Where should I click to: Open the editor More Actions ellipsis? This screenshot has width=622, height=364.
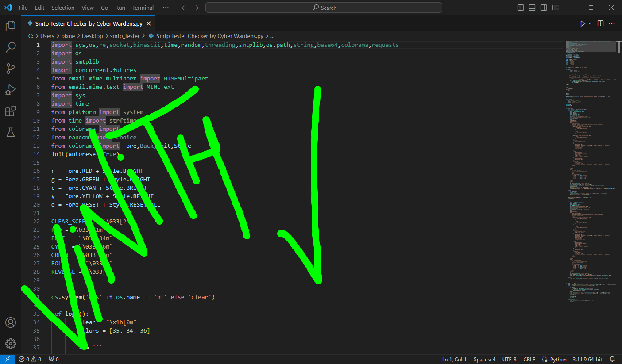pyautogui.click(x=612, y=23)
